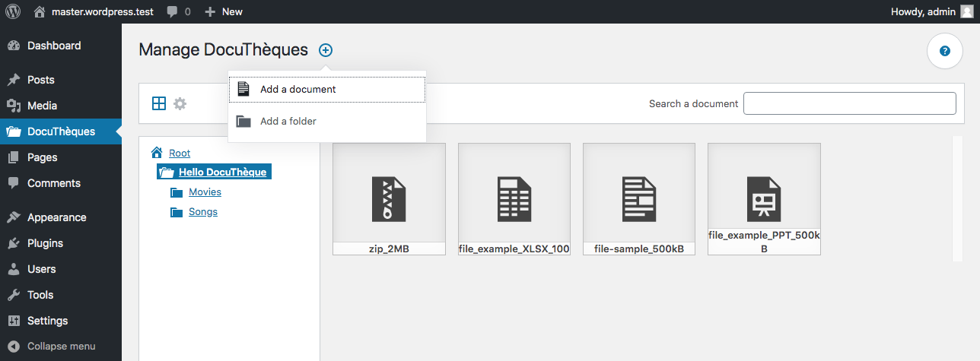Click the Plugins plug icon
This screenshot has height=361, width=980.
point(14,243)
